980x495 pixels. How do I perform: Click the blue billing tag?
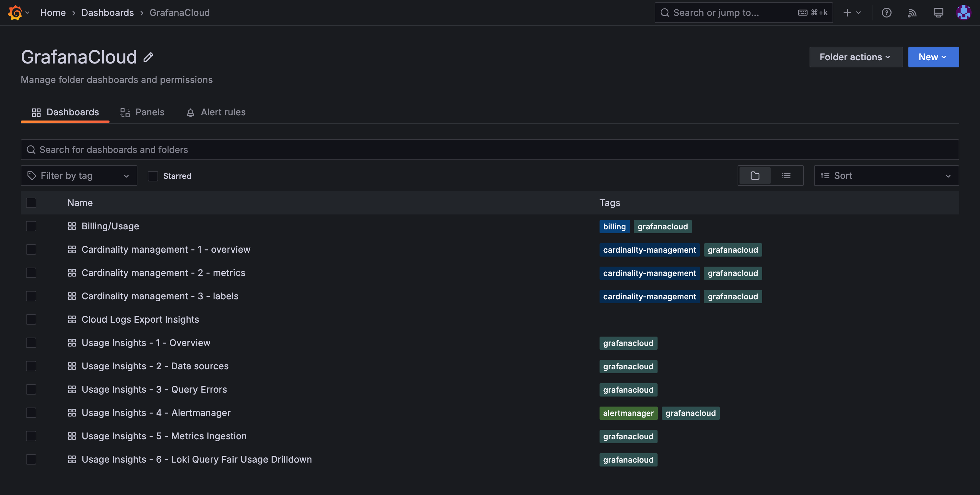(x=614, y=226)
